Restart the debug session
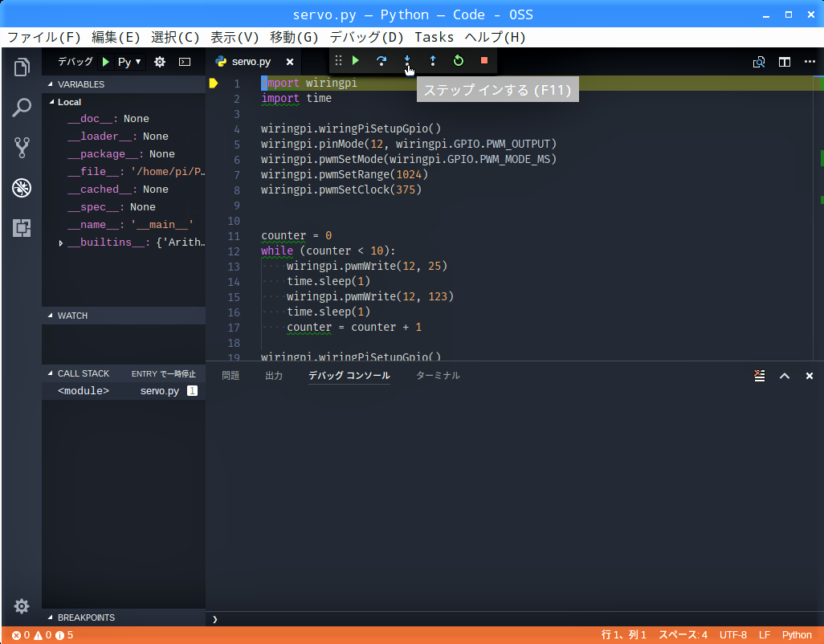Viewport: 824px width, 644px height. (x=459, y=60)
